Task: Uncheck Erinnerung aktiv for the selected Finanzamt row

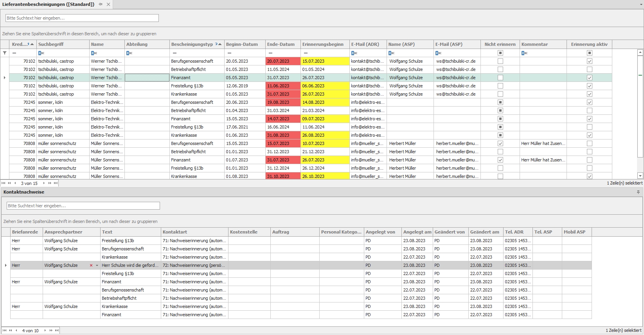Action: coord(589,78)
